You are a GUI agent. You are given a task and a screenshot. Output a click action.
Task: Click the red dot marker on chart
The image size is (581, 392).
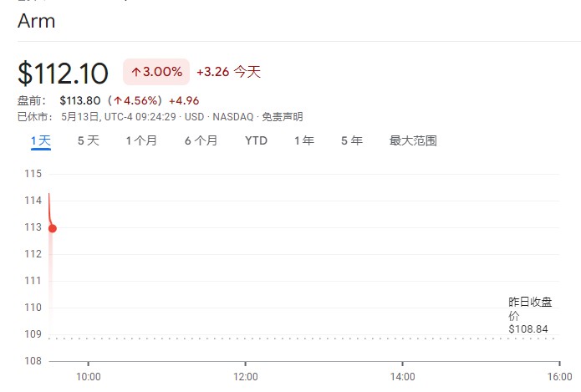pos(52,228)
